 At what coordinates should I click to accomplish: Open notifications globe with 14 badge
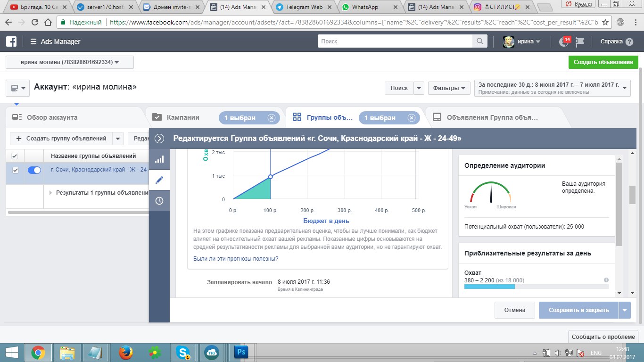tap(564, 41)
